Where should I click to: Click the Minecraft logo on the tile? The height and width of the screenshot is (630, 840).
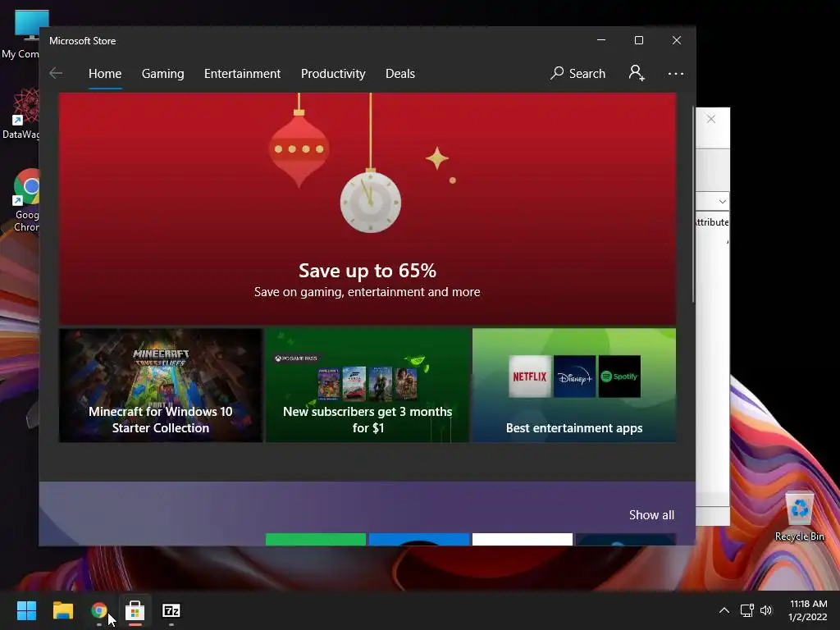[x=161, y=358]
